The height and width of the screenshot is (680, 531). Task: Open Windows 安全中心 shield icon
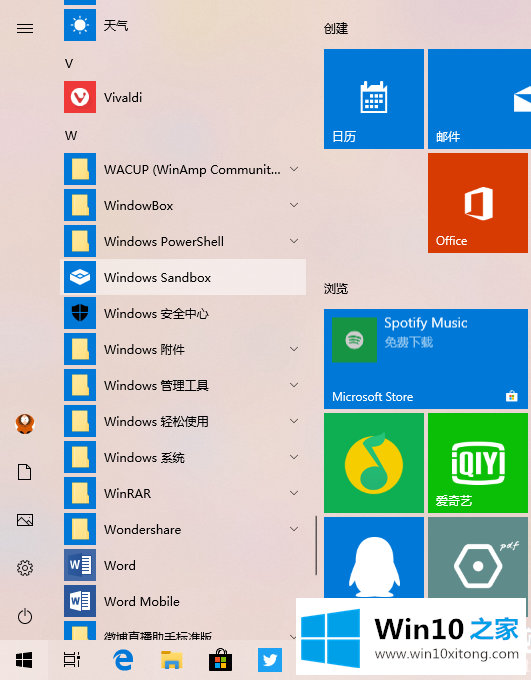coord(80,313)
